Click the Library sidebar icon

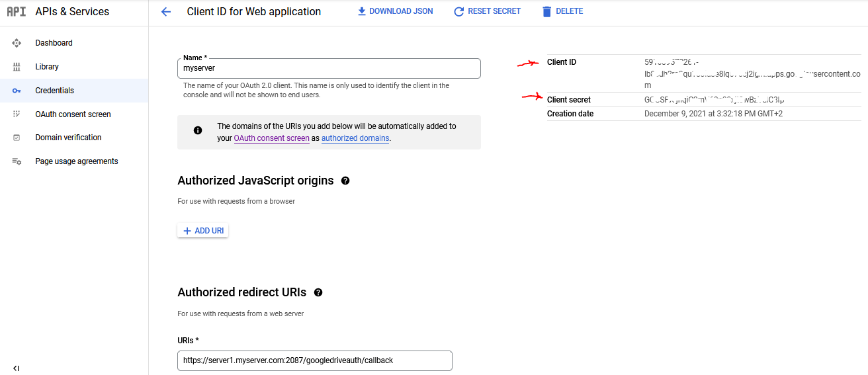pos(17,67)
